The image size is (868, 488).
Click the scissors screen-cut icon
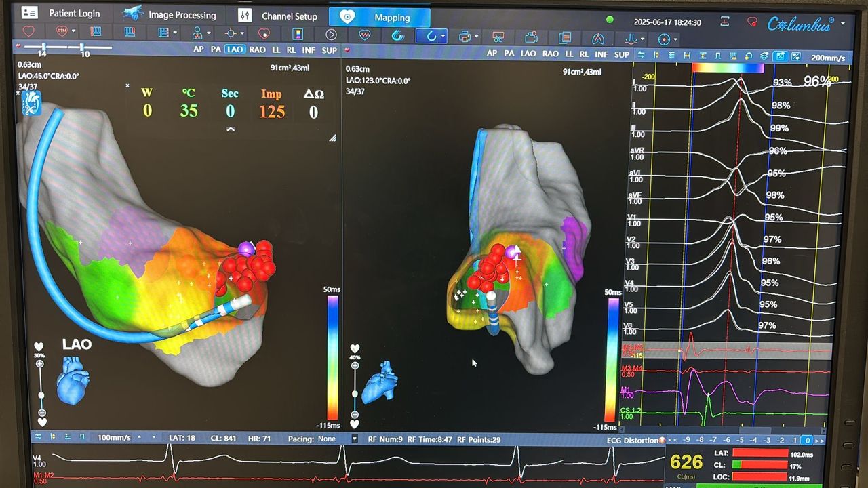pyautogui.click(x=498, y=37)
